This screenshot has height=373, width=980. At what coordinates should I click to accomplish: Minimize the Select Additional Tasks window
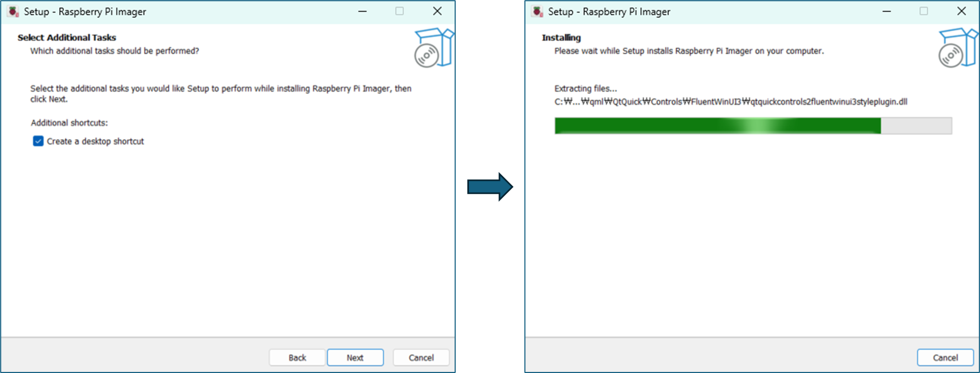(362, 11)
